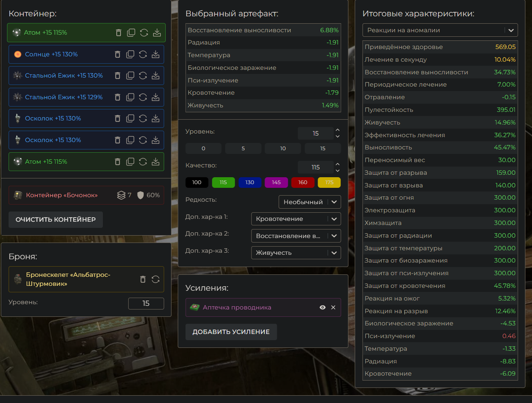532x403 pixels.
Task: Swap the Бронескелет armor via refresh icon
Action: [156, 279]
